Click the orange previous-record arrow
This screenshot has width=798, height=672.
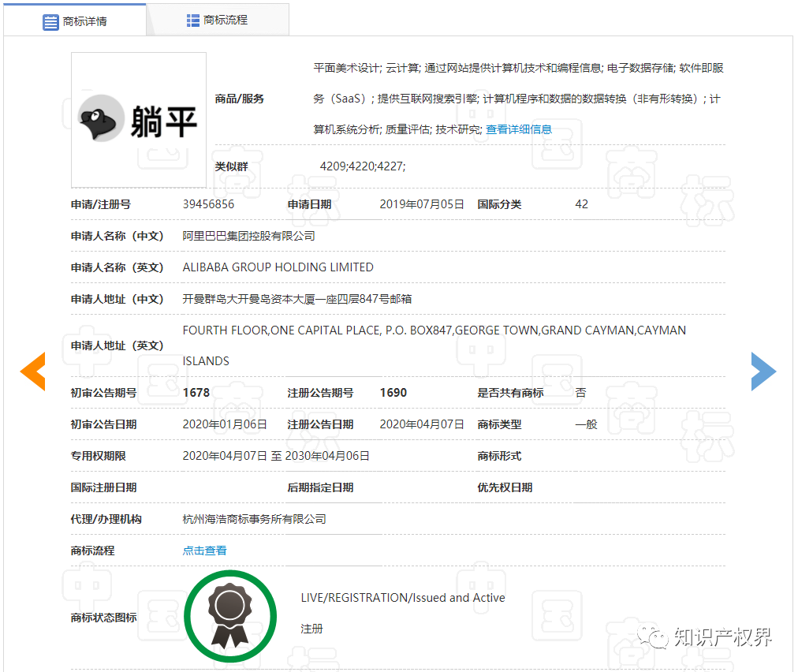(x=33, y=371)
